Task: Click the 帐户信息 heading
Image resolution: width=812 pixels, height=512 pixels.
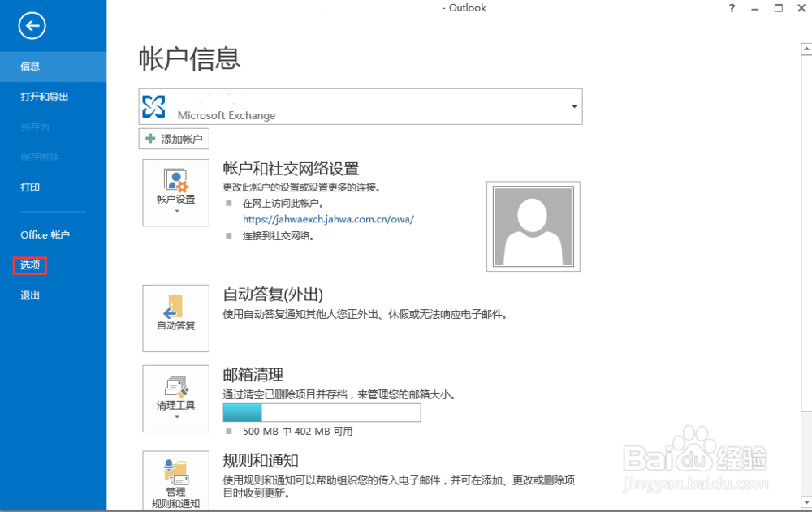Action: [x=189, y=58]
